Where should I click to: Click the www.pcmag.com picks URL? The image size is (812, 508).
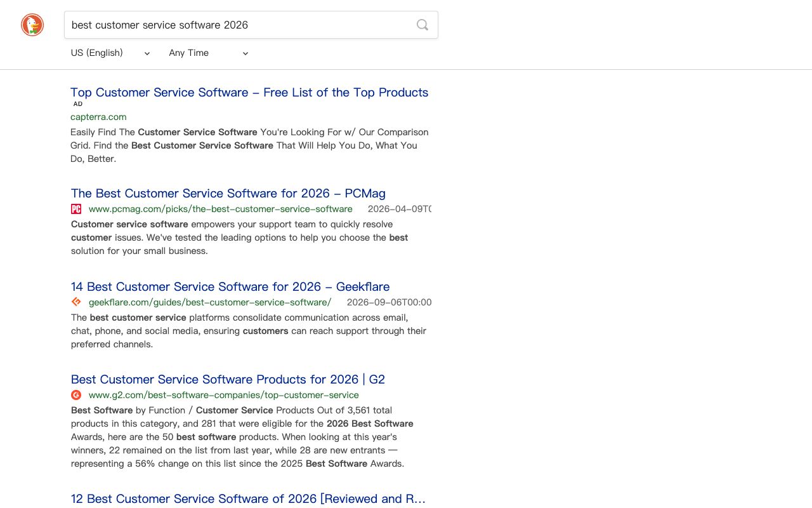[x=221, y=209]
